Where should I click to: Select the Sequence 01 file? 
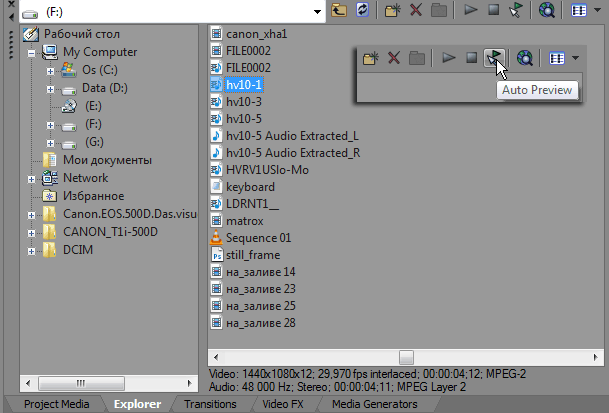point(256,237)
